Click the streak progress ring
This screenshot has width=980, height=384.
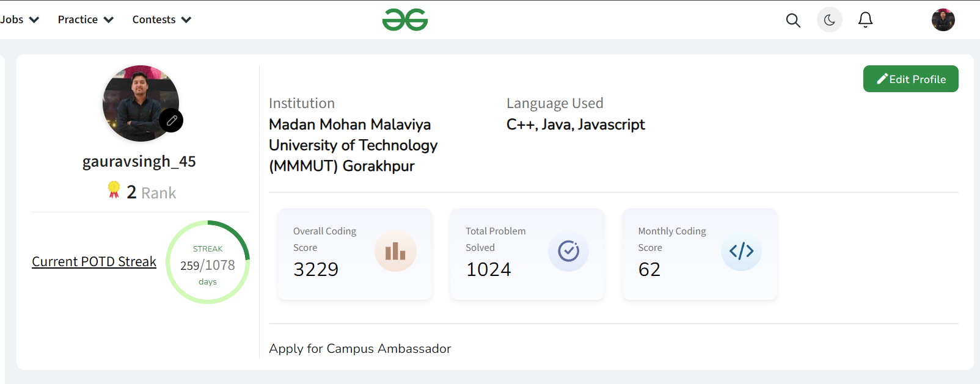[x=208, y=262]
